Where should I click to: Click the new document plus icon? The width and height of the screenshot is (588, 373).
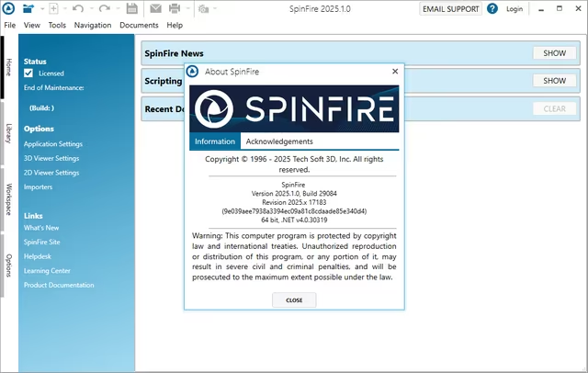coord(53,8)
